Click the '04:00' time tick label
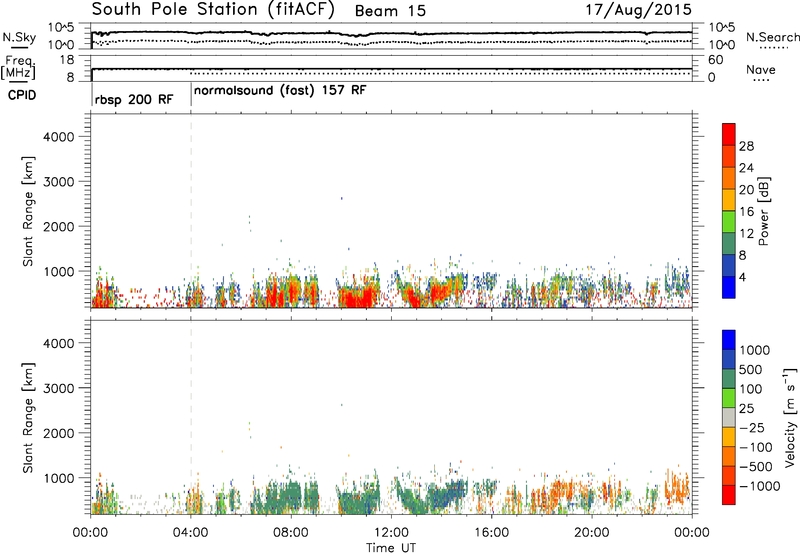The height and width of the screenshot is (554, 800). pos(190,533)
